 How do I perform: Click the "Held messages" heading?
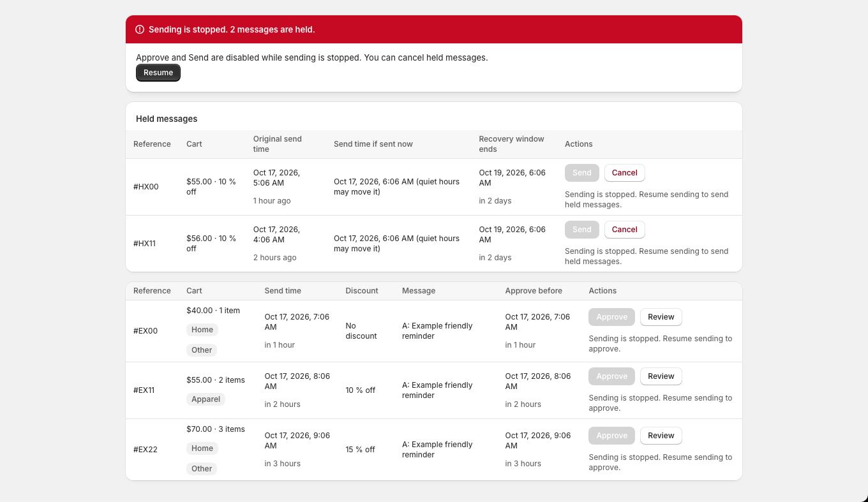[167, 119]
